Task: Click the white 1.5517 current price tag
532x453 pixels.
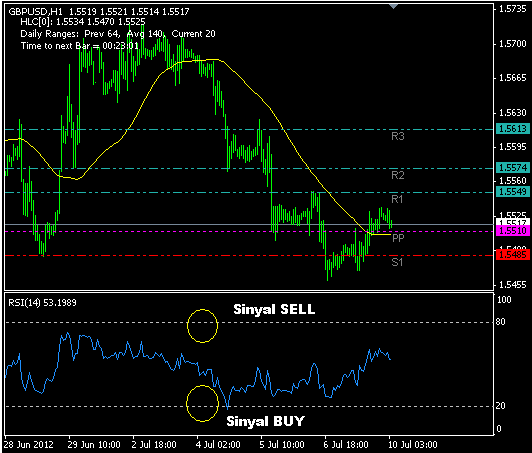Action: pos(513,222)
